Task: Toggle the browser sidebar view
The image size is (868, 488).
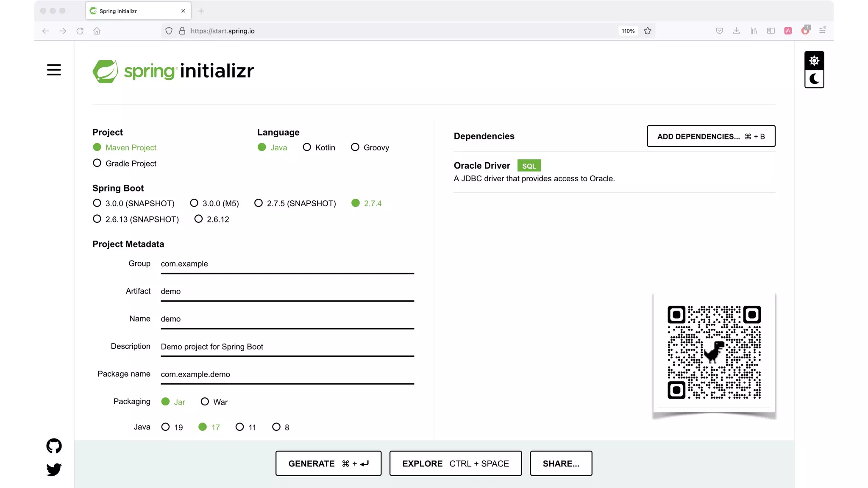Action: pyautogui.click(x=771, y=31)
